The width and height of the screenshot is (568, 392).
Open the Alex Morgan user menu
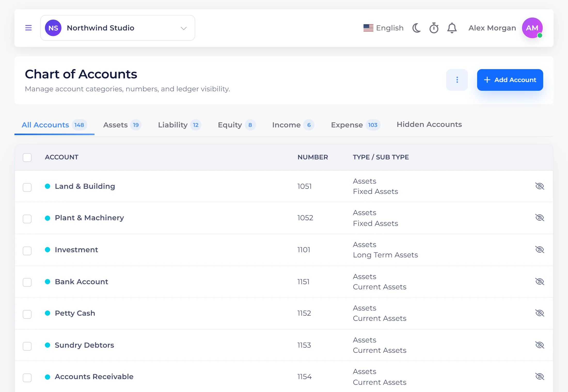click(x=492, y=28)
